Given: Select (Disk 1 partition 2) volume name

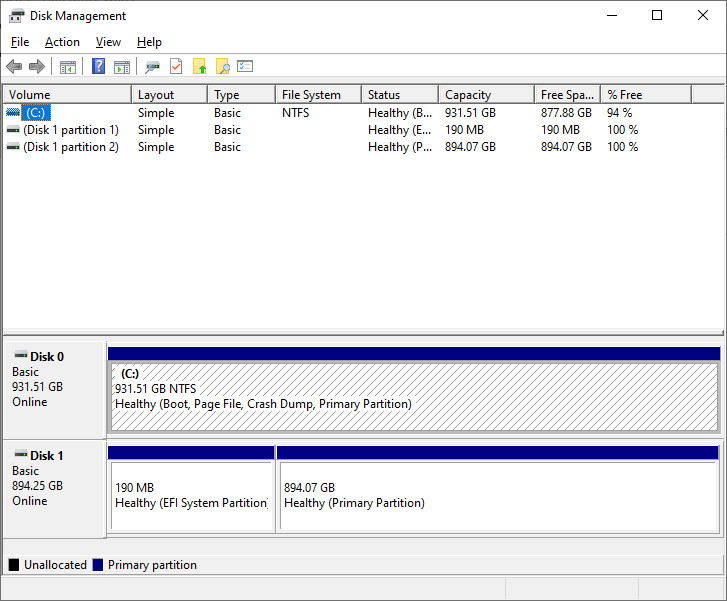Looking at the screenshot, I should (71, 147).
